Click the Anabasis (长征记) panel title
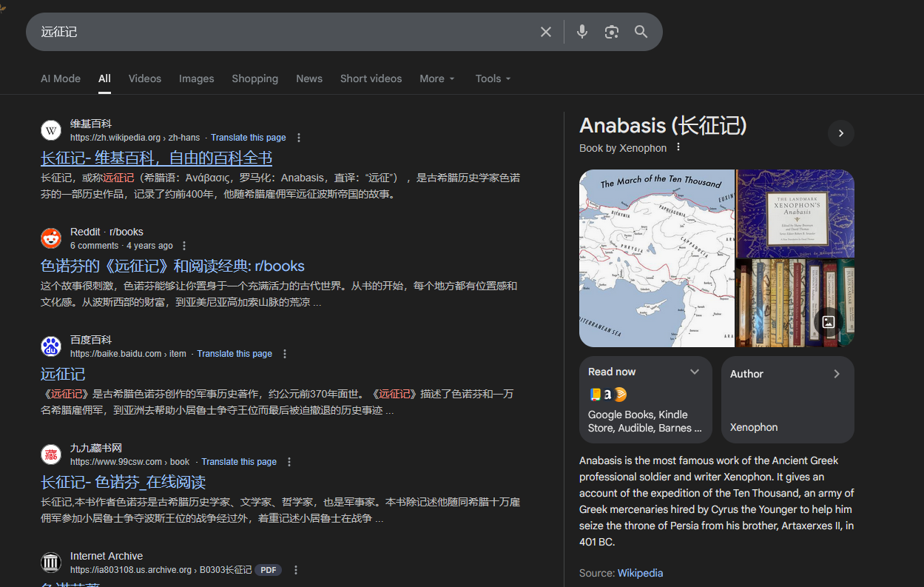The width and height of the screenshot is (924, 587). tap(664, 126)
